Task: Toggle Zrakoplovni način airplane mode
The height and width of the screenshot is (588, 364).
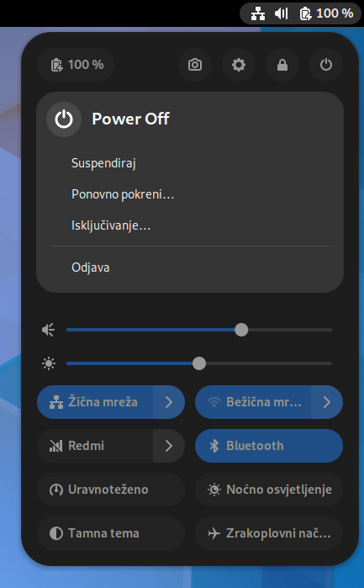Action: click(x=269, y=533)
